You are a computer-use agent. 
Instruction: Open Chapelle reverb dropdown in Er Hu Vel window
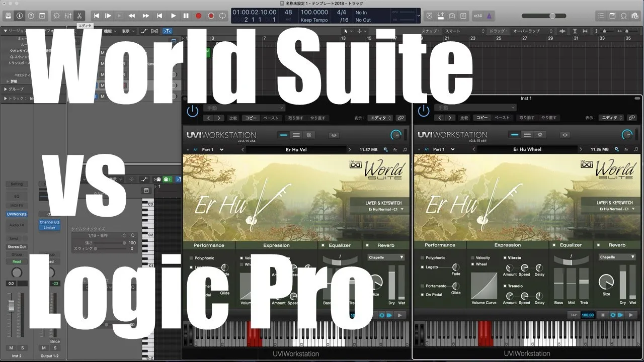pos(386,257)
